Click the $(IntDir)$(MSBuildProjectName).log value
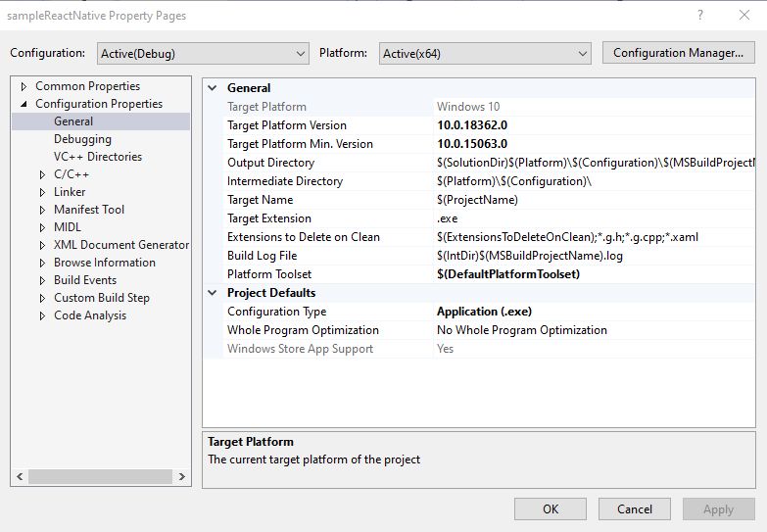 [530, 256]
